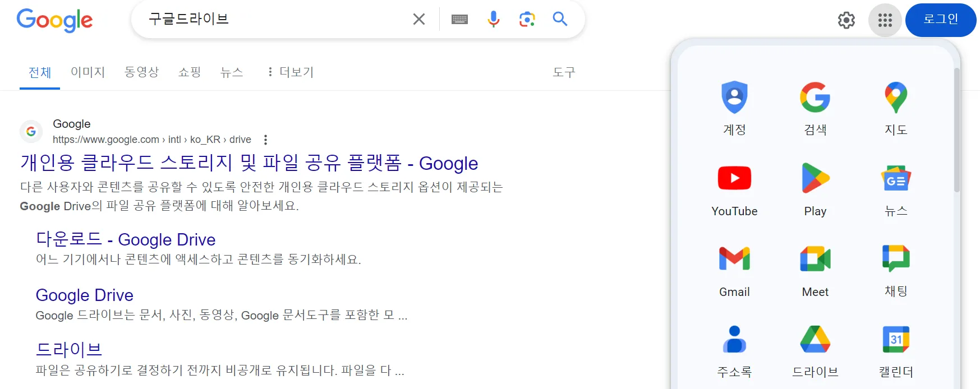Expand the 더보기 search categories menu

click(290, 72)
